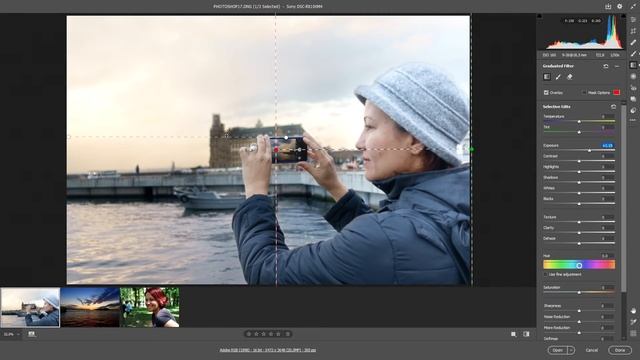Select the woman with hat thumbnail
This screenshot has width=640, height=360.
(30, 307)
